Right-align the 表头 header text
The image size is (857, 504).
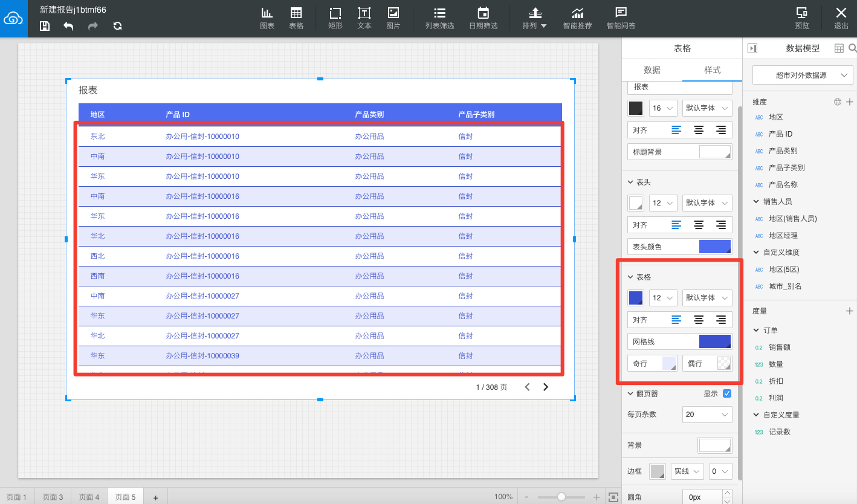720,225
